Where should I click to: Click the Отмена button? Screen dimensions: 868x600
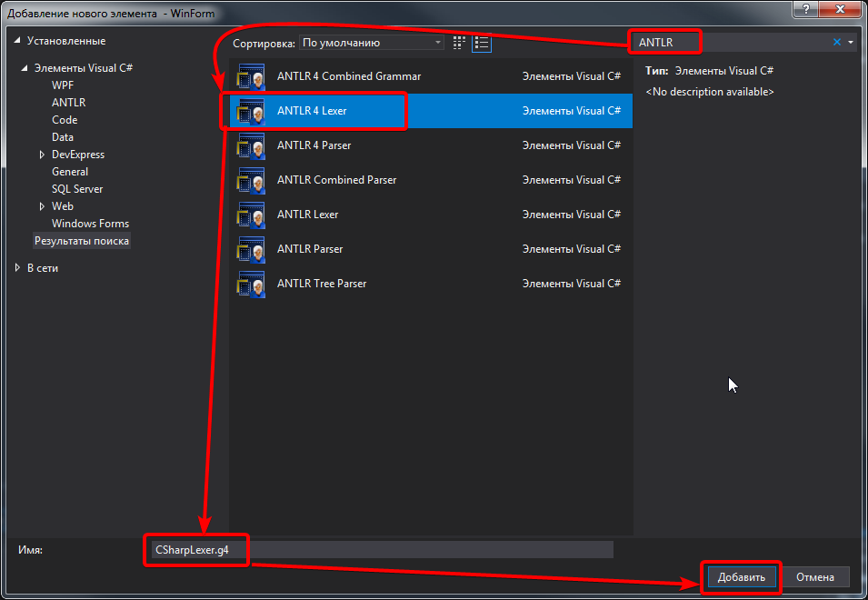click(x=815, y=577)
